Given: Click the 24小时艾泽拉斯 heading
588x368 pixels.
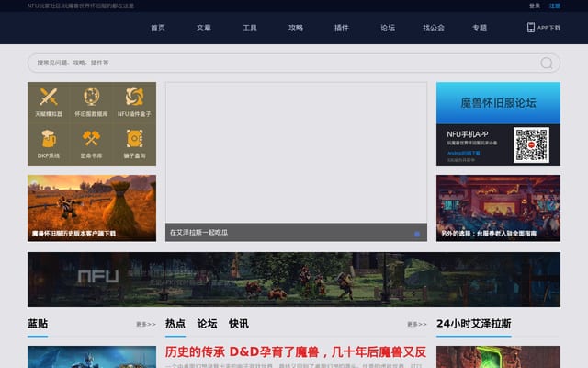Looking at the screenshot, I should pyautogui.click(x=474, y=324).
